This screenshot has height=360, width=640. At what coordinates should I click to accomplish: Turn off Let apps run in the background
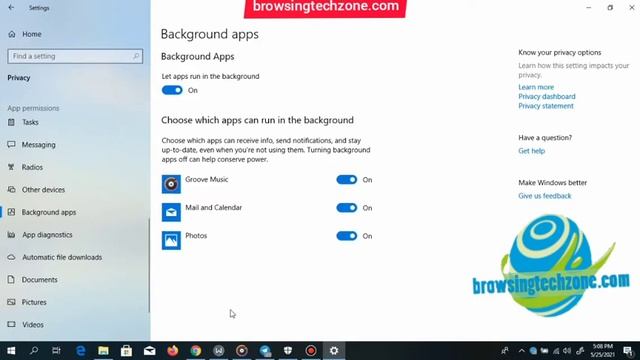coord(172,90)
